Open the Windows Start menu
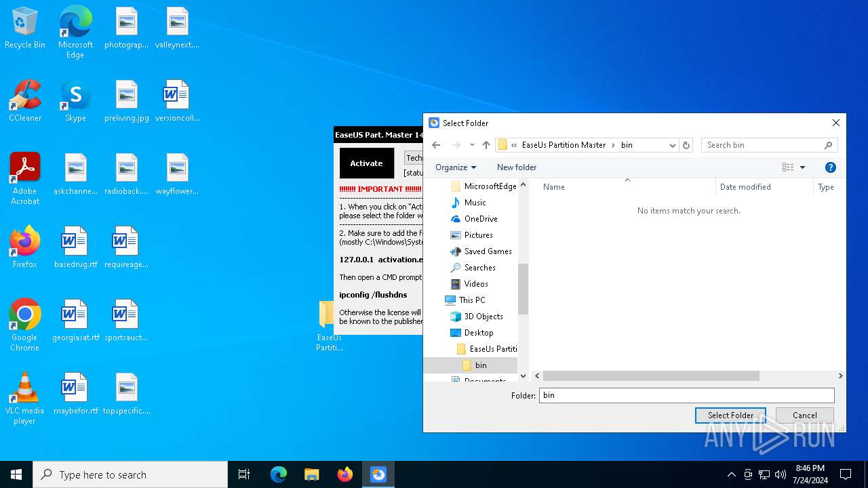 pos(16,474)
